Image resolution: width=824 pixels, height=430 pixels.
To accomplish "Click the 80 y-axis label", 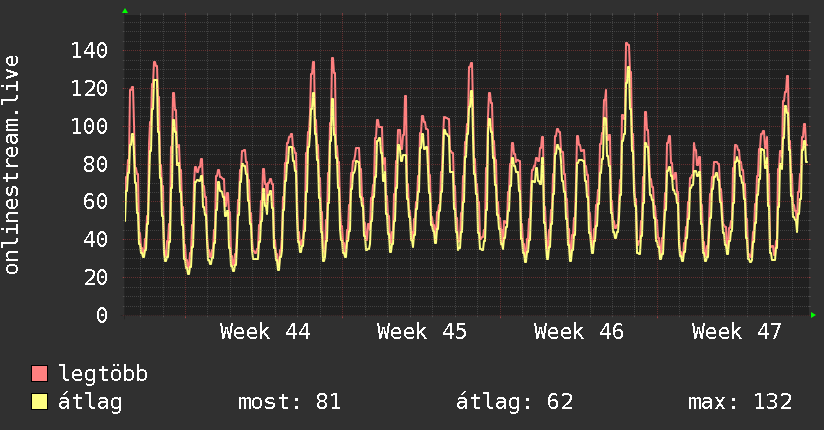I will coord(96,165).
